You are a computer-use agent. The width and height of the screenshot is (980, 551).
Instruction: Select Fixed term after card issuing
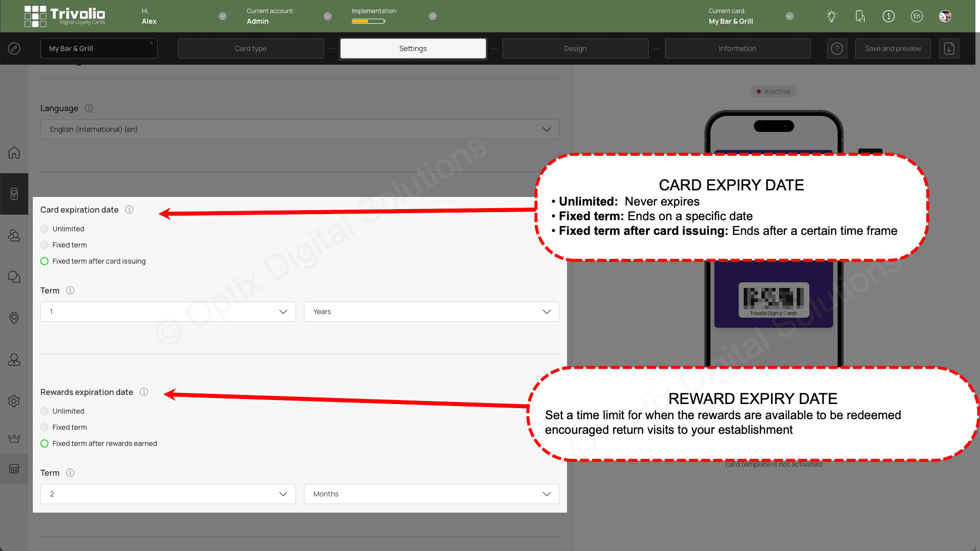pos(44,261)
